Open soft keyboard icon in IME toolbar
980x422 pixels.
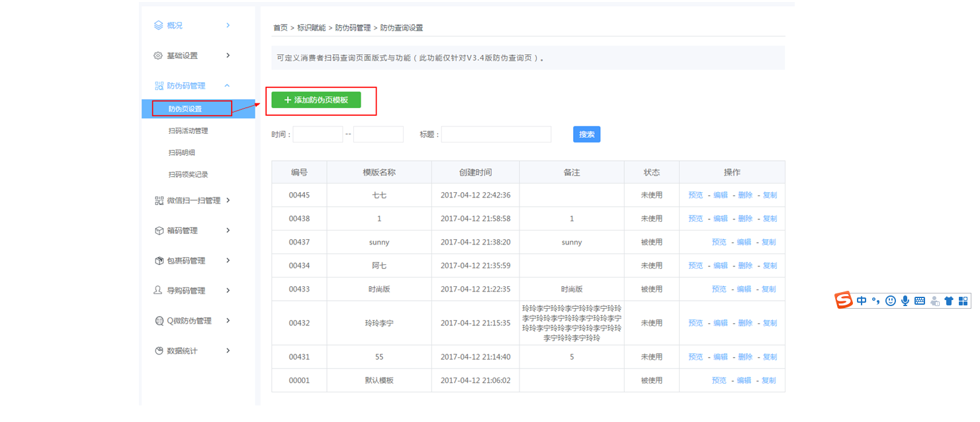tap(920, 301)
